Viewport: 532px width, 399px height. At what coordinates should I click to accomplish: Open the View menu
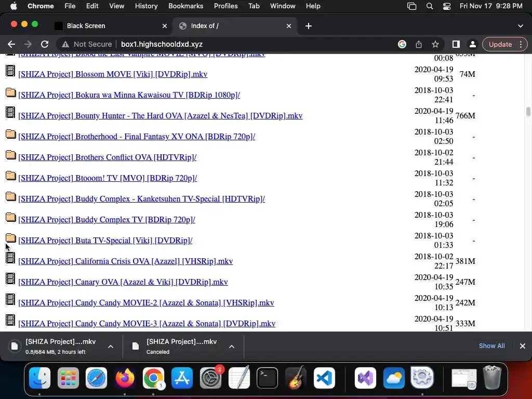click(116, 6)
